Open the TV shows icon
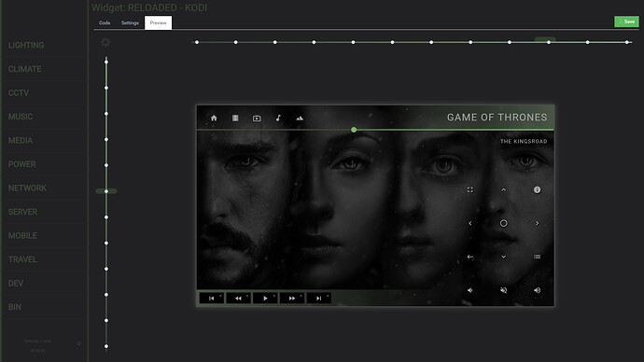This screenshot has height=362, width=644. (x=257, y=118)
